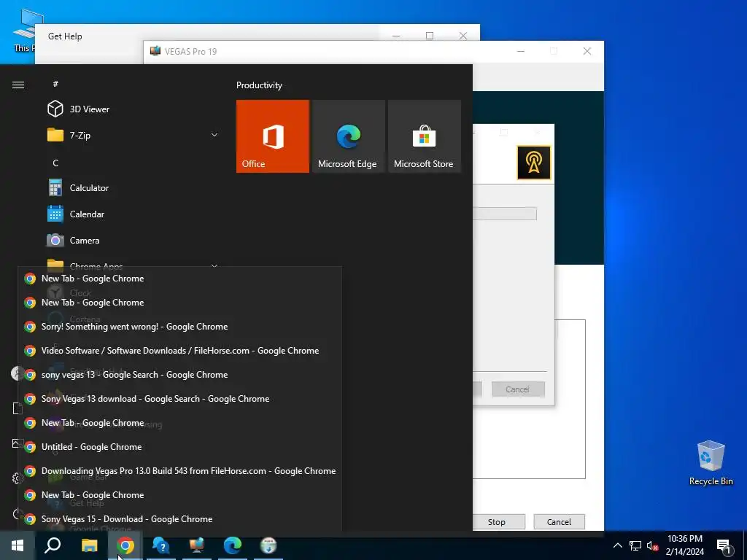Click the Google Chrome taskbar icon
747x560 pixels.
[125, 545]
